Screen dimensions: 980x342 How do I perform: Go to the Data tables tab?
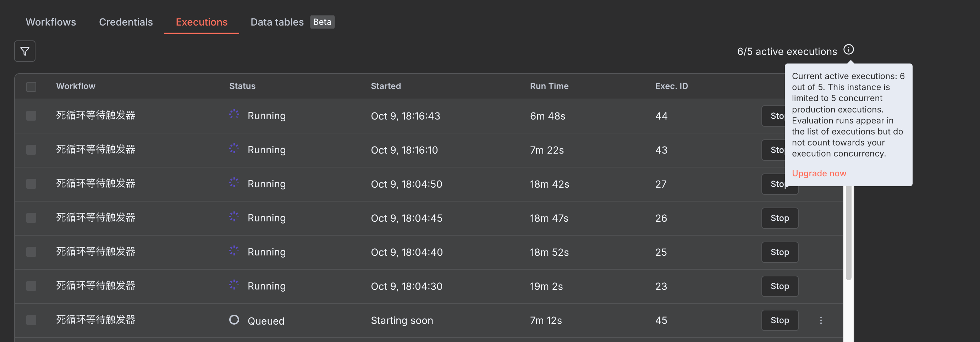point(277,22)
